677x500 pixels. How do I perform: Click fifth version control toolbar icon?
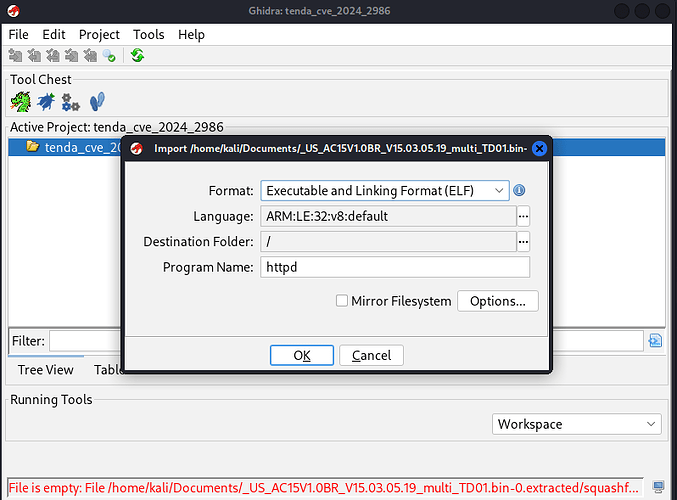90,56
